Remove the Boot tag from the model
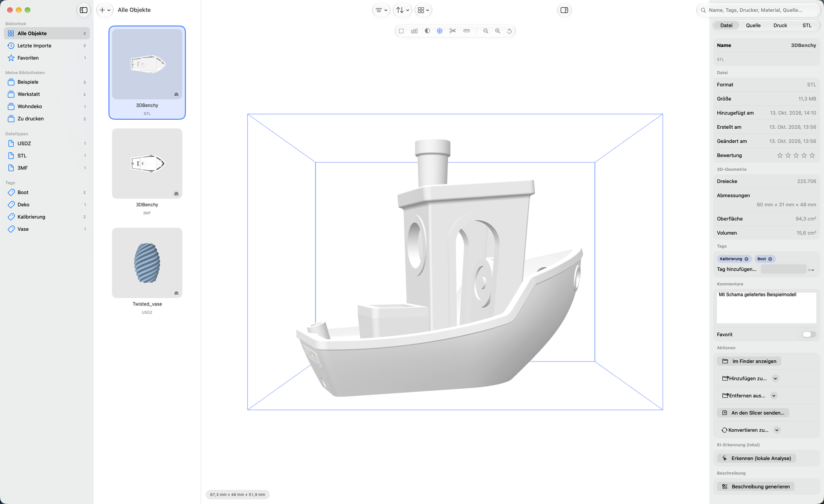This screenshot has width=824, height=504. [x=770, y=259]
